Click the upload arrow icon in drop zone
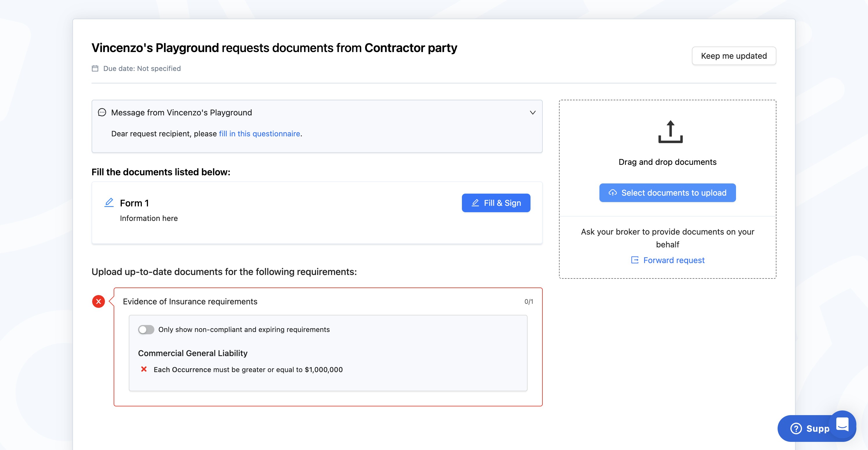 [x=670, y=132]
